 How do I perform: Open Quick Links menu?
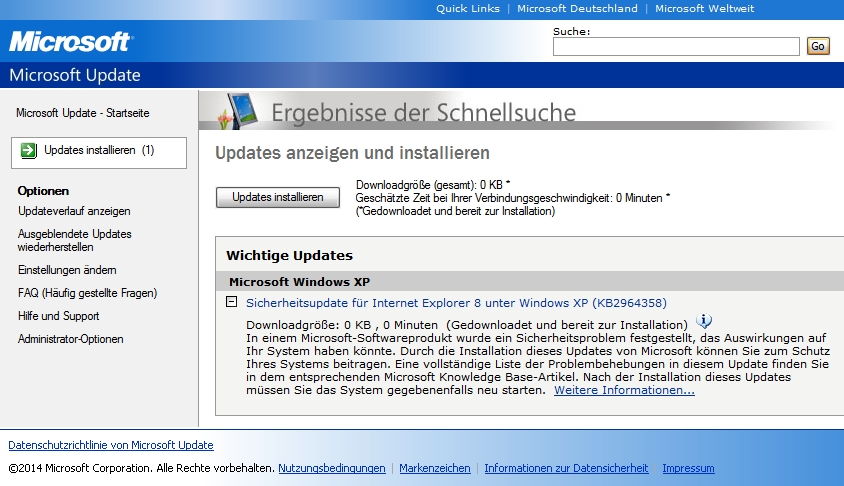tap(468, 9)
